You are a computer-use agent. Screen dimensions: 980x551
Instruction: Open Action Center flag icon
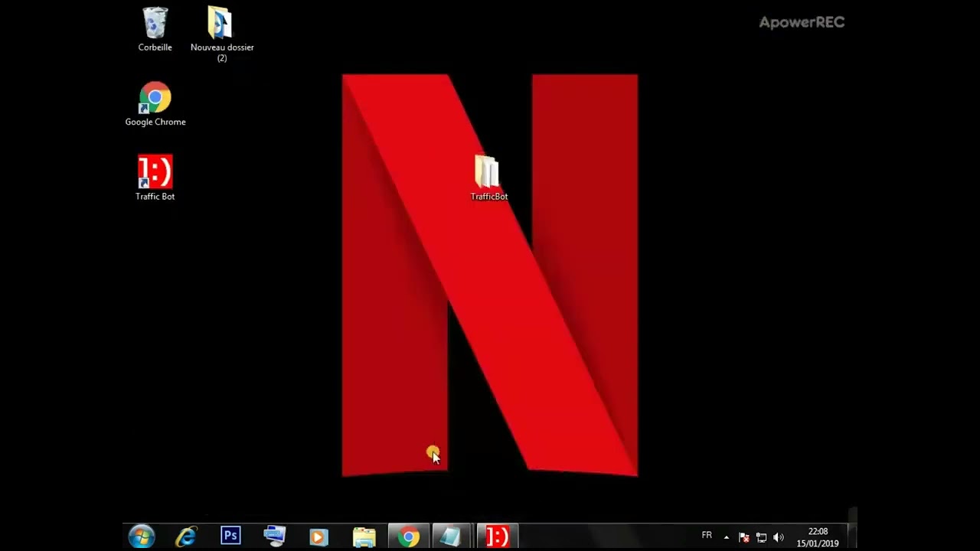click(743, 537)
